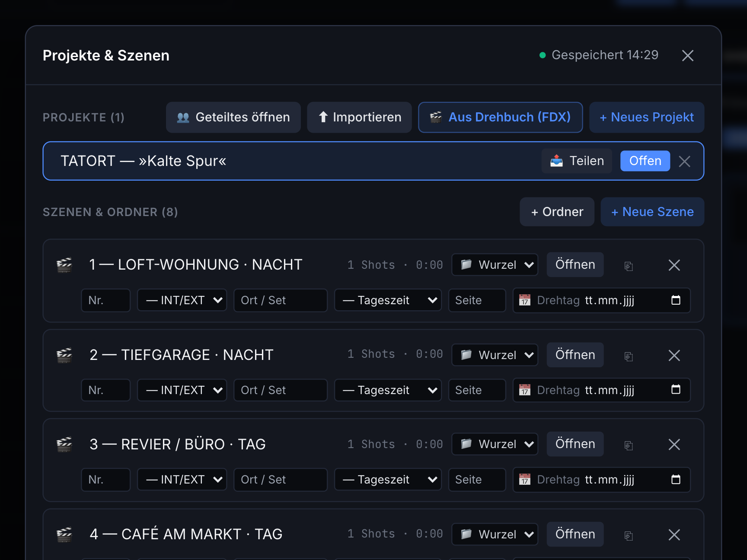
Task: Click clapperboard icon of scene 3 REVIER / BÜRO
Action: [x=64, y=444]
